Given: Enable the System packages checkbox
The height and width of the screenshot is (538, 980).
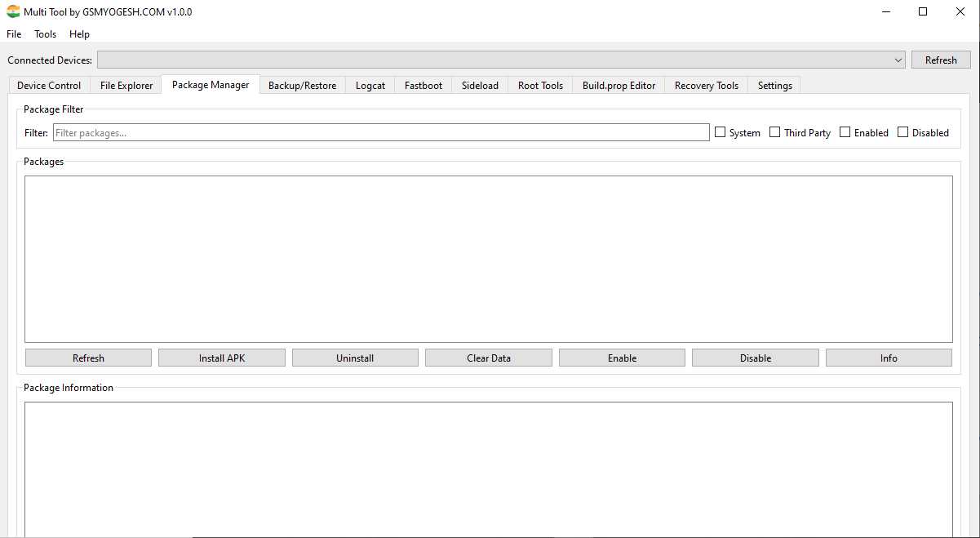Looking at the screenshot, I should click(x=720, y=132).
